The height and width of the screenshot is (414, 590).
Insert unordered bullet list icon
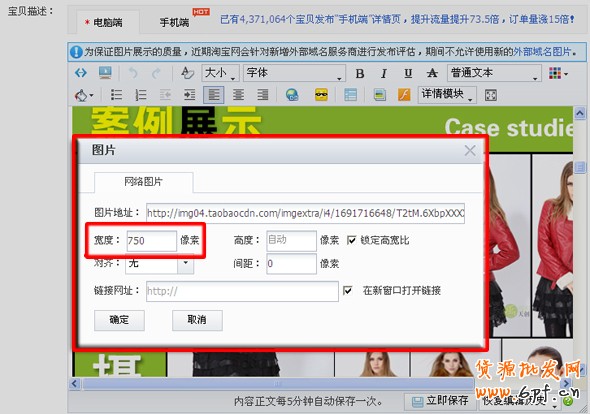click(116, 95)
